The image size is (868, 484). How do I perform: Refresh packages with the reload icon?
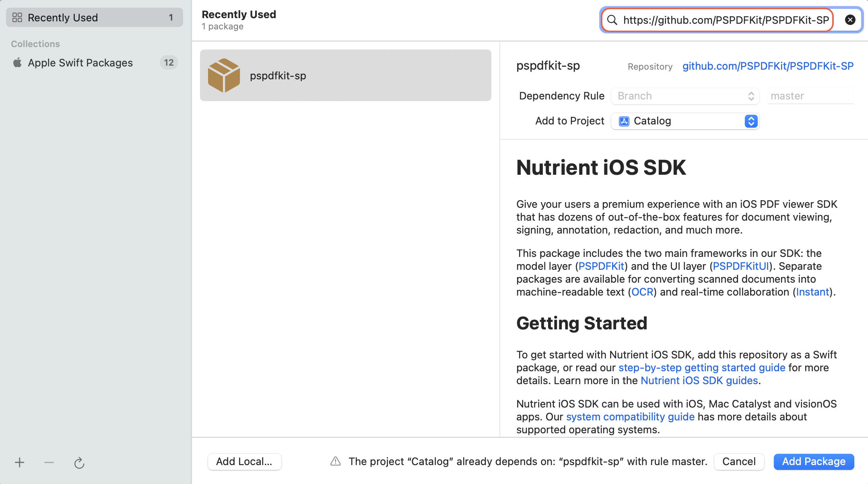(x=79, y=463)
